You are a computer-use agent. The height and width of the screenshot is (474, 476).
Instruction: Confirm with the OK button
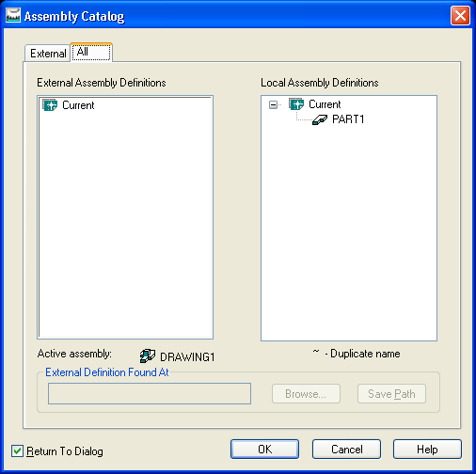click(264, 450)
